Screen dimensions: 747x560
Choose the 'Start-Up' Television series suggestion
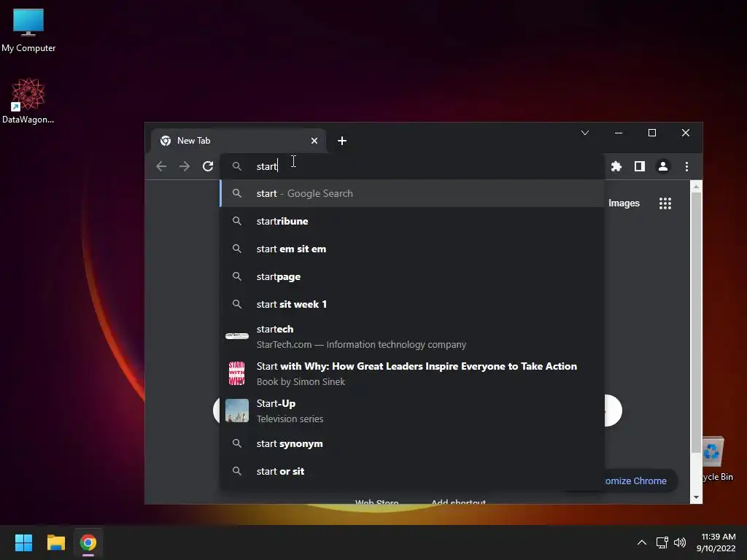click(x=412, y=411)
